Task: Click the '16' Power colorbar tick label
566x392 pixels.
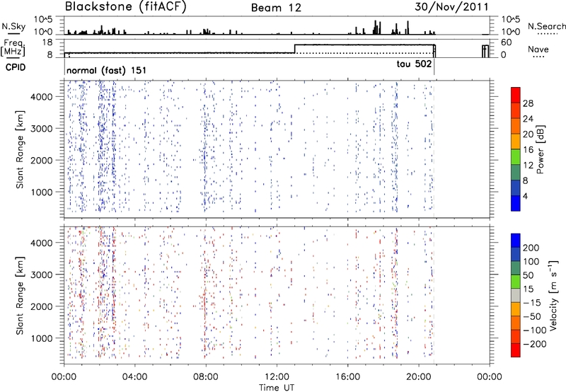Action: 528,150
